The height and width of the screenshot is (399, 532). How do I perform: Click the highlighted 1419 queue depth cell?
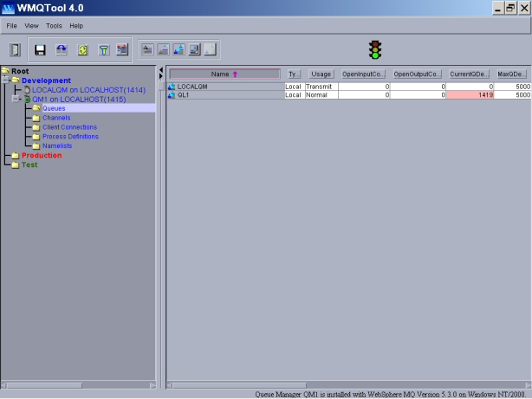470,95
